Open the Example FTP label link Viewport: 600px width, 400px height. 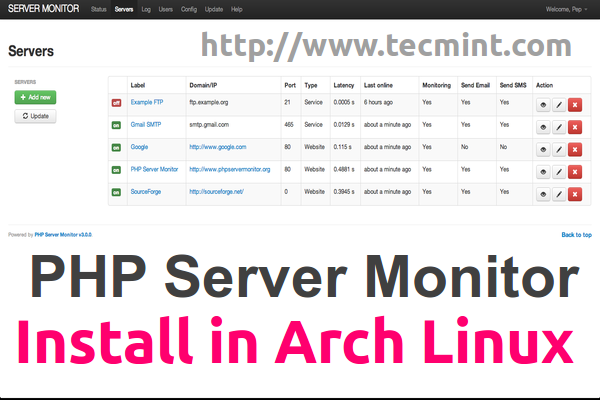pos(147,102)
